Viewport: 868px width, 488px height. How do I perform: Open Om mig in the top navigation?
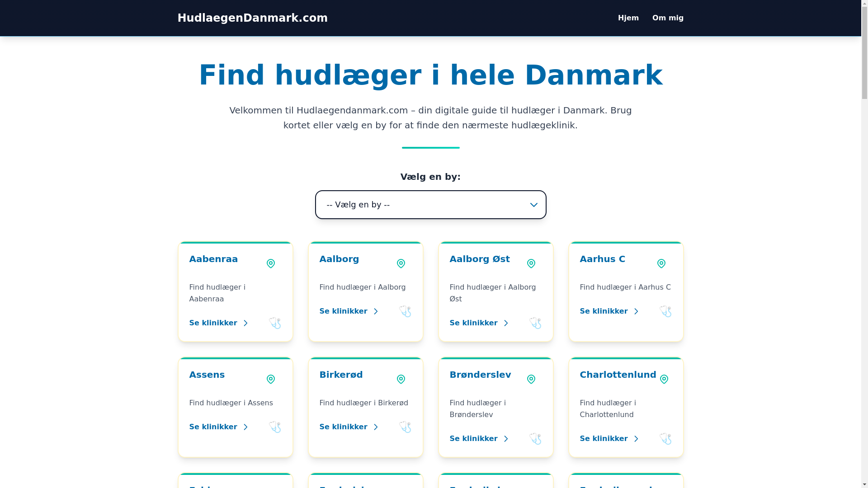tap(668, 18)
